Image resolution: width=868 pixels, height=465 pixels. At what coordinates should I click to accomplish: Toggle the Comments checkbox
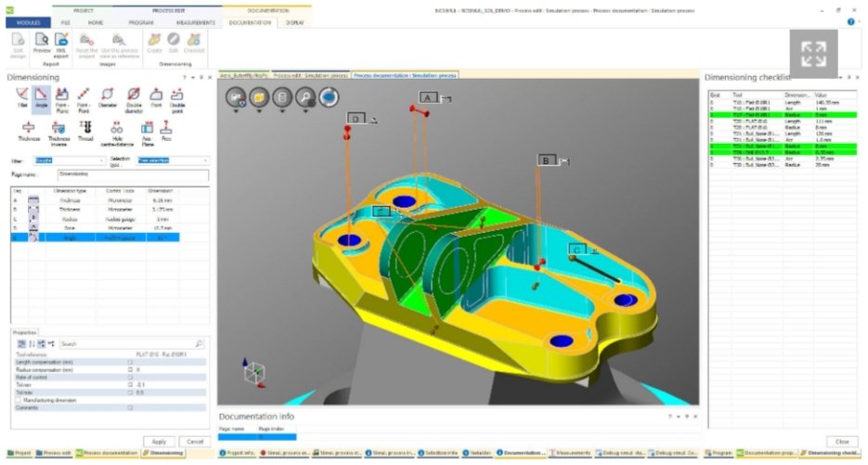131,408
